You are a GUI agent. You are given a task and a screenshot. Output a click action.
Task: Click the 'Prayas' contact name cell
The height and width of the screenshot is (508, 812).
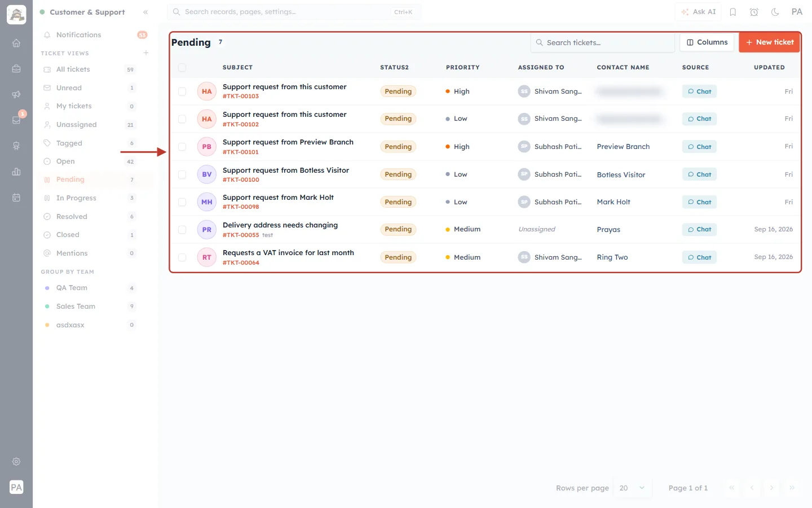[608, 230]
